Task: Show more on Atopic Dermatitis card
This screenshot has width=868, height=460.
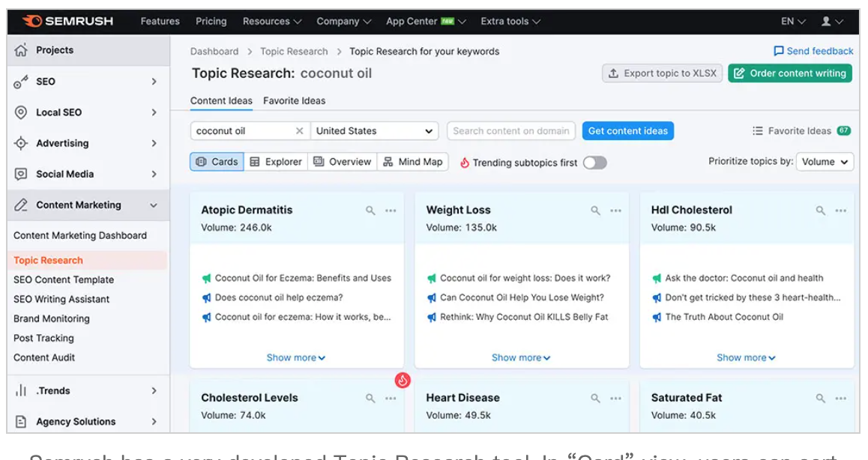Action: (x=296, y=357)
